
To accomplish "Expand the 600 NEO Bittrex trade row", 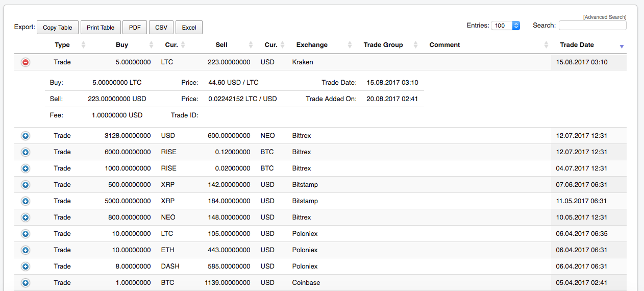I will [26, 136].
